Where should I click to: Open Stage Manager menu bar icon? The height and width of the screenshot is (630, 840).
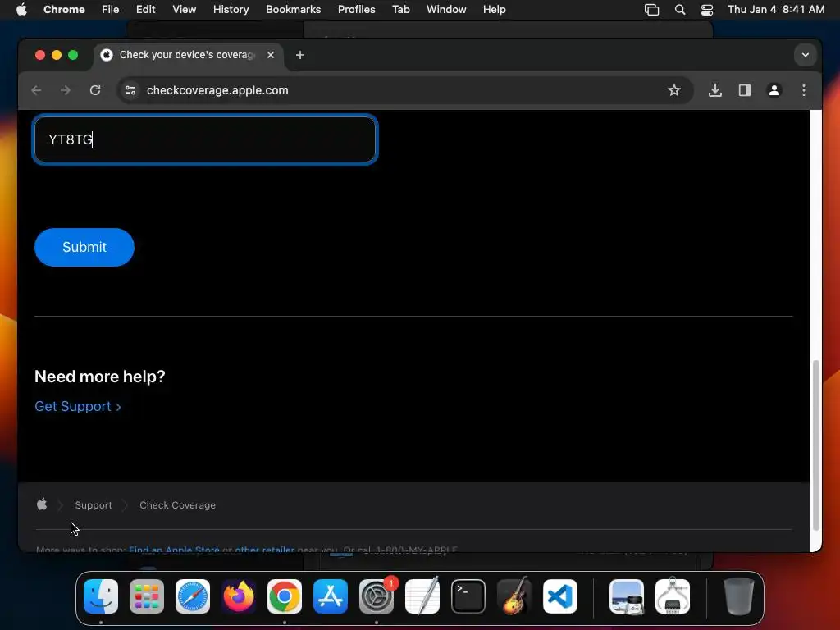[651, 10]
